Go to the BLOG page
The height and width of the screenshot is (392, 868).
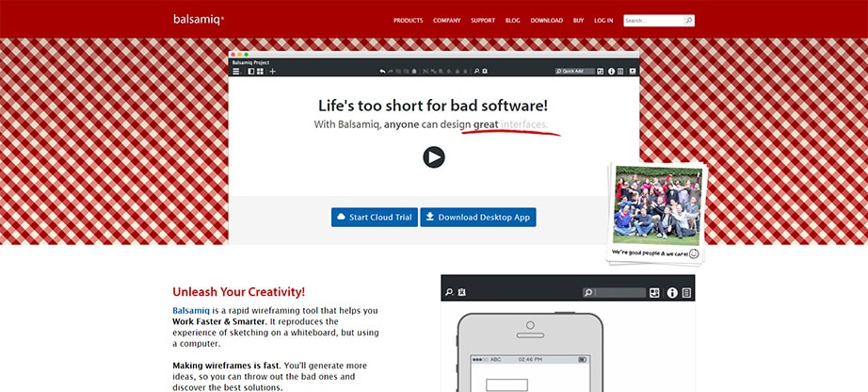coord(512,21)
